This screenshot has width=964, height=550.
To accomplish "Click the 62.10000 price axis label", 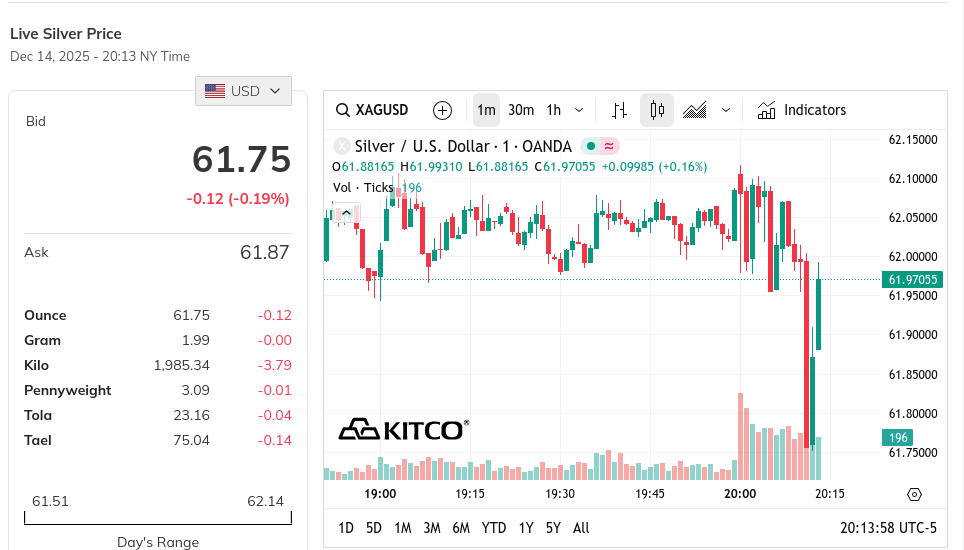I will pyautogui.click(x=913, y=179).
